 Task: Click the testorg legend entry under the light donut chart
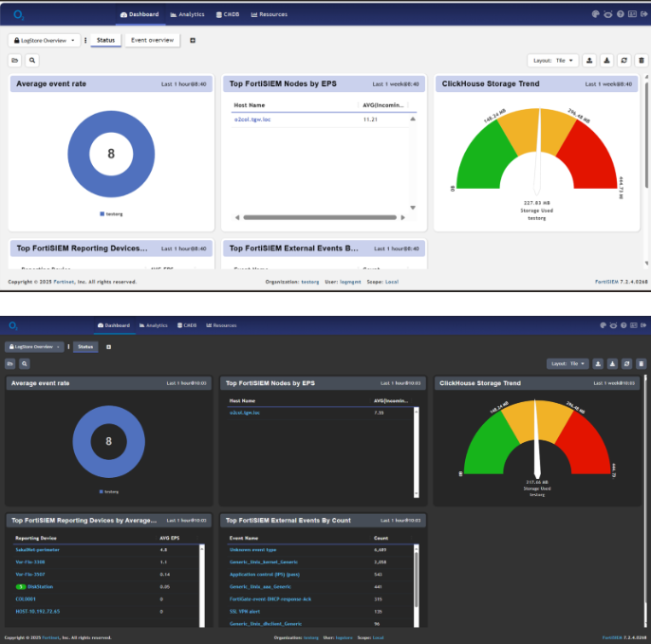pos(111,214)
